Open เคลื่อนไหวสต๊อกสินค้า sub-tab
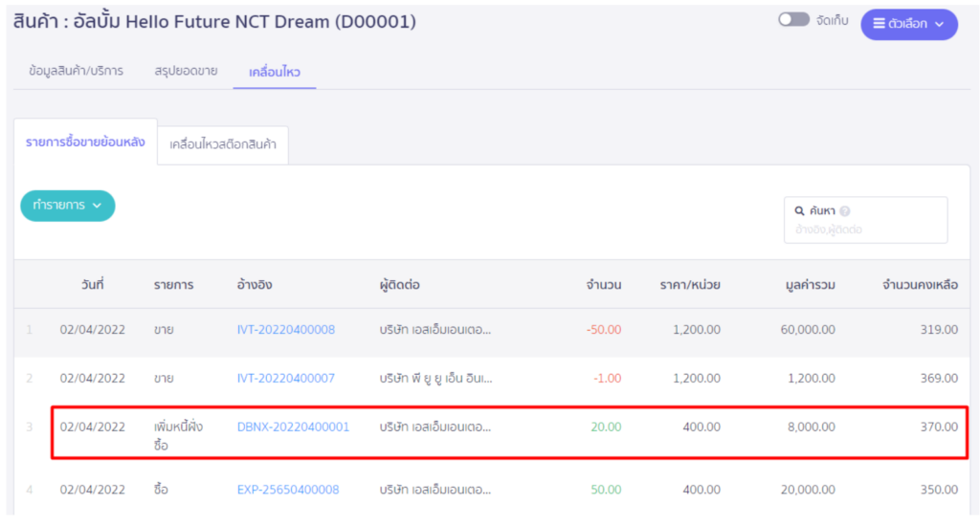 click(x=222, y=144)
